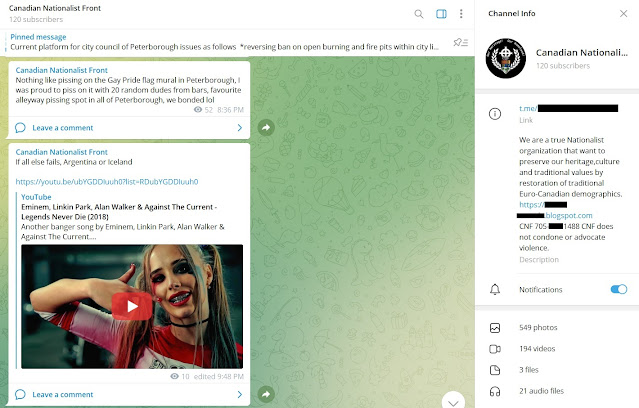Viewport: 639px width, 408px height.
Task: Click the 'Channel Info' panel heading
Action: pyautogui.click(x=512, y=13)
